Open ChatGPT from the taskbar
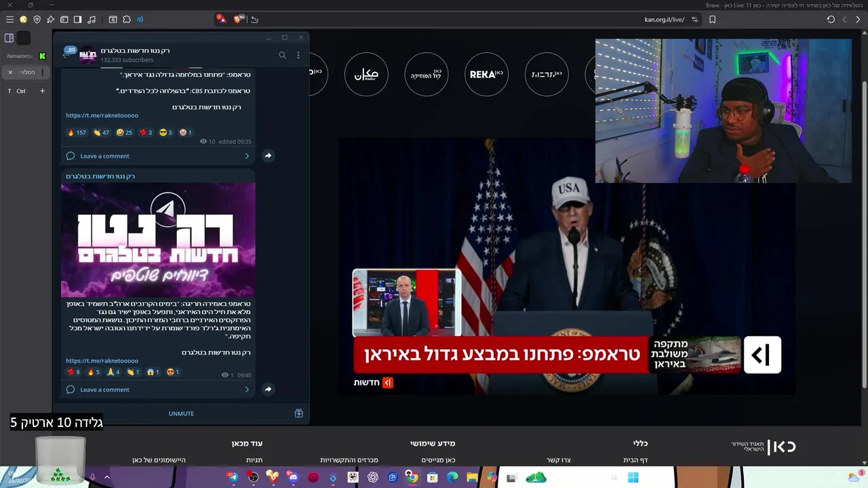The height and width of the screenshot is (488, 868). [x=373, y=477]
